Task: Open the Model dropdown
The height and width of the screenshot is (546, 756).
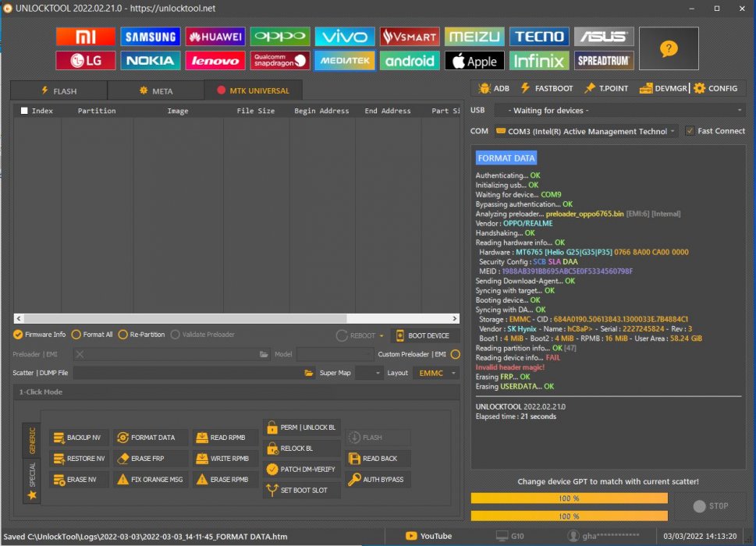Action: tap(334, 354)
